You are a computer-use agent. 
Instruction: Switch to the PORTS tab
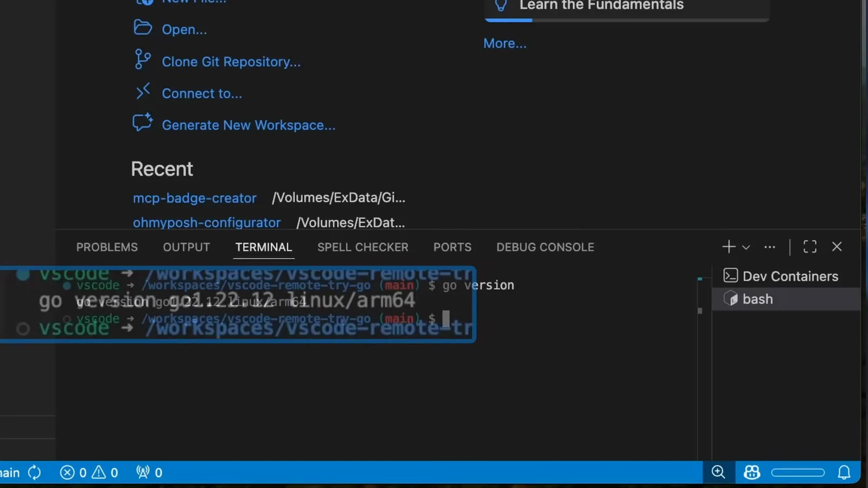pos(452,247)
